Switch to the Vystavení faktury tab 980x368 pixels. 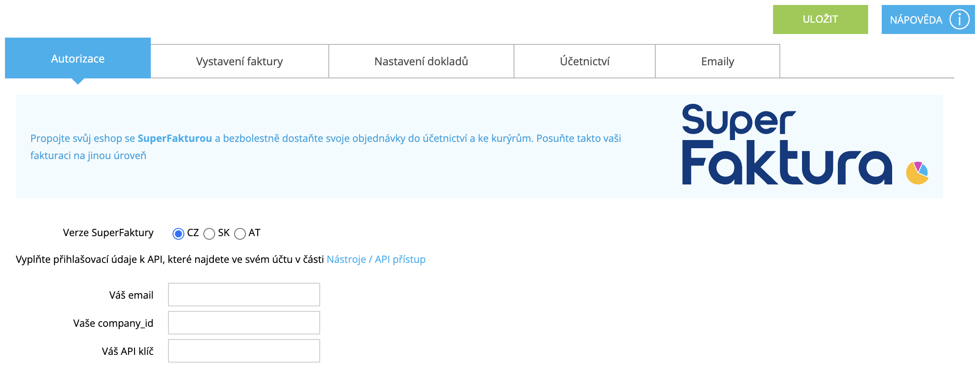(240, 61)
